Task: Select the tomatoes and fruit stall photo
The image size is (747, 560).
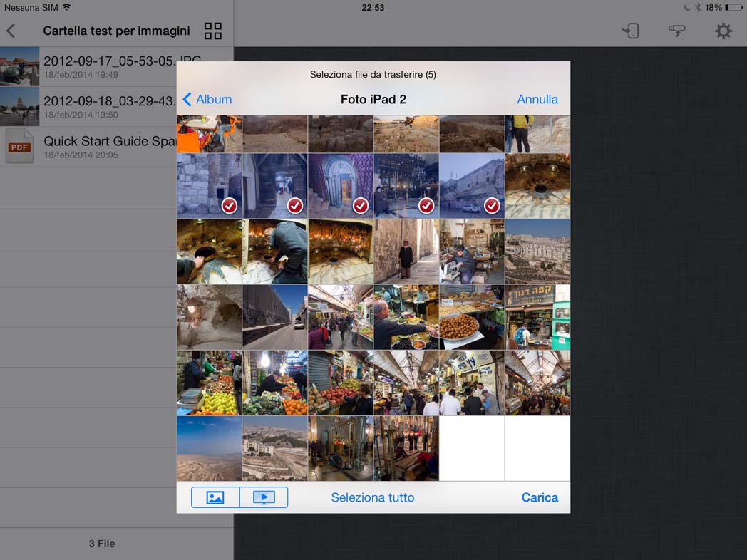Action: (x=341, y=383)
